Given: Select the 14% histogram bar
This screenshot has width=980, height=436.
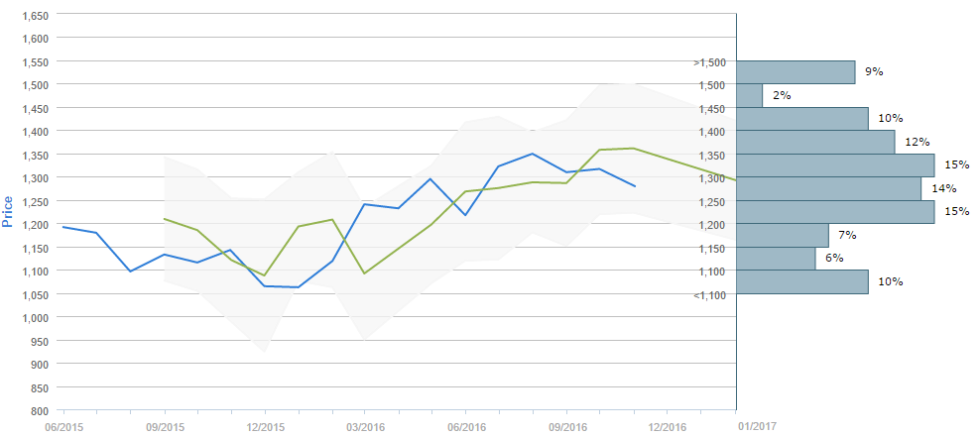Looking at the screenshot, I should 828,188.
